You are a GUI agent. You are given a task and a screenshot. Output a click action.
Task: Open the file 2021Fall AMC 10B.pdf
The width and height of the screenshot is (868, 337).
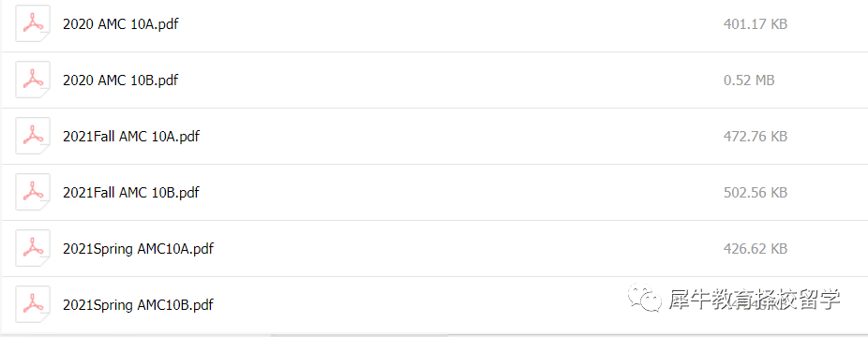[x=131, y=193]
